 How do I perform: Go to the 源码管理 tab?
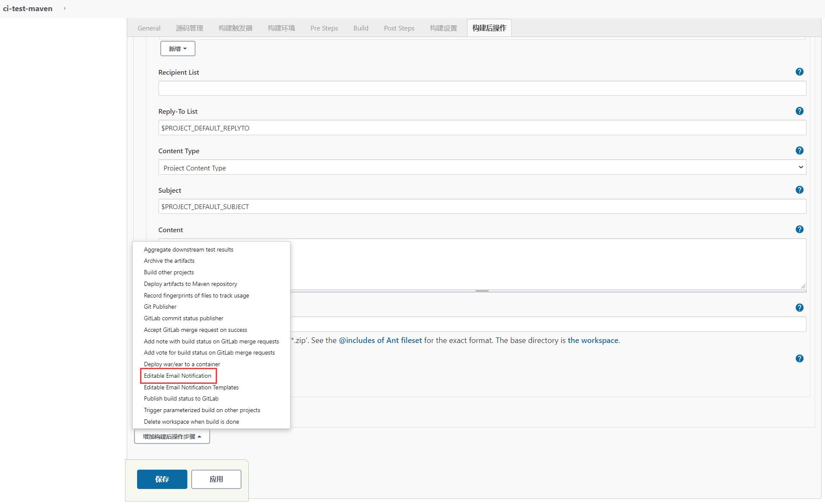pos(189,28)
